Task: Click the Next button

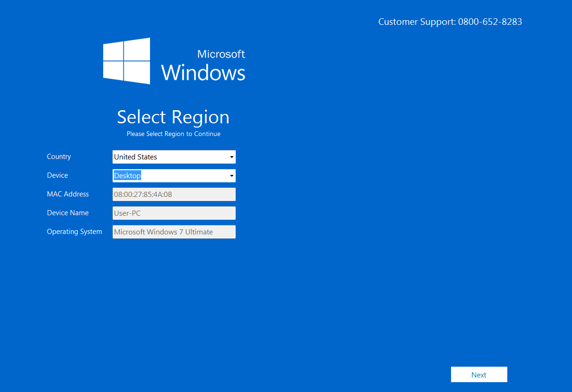Action: point(479,374)
